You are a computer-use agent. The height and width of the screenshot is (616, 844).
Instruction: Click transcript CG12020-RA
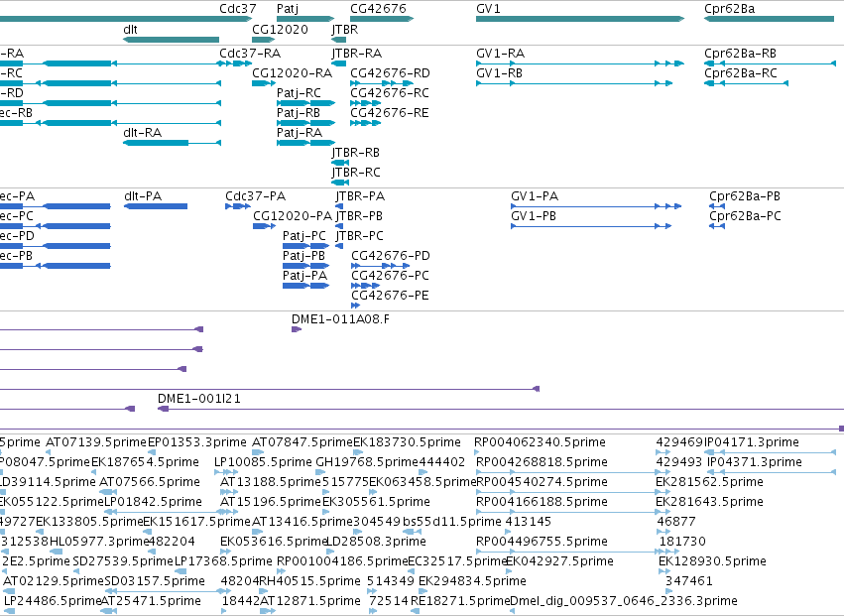[x=292, y=72]
